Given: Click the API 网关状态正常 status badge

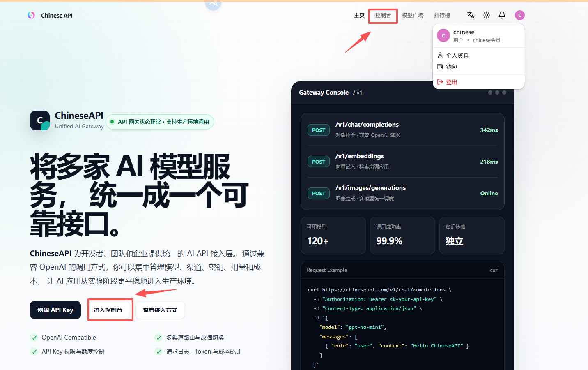Looking at the screenshot, I should (160, 122).
